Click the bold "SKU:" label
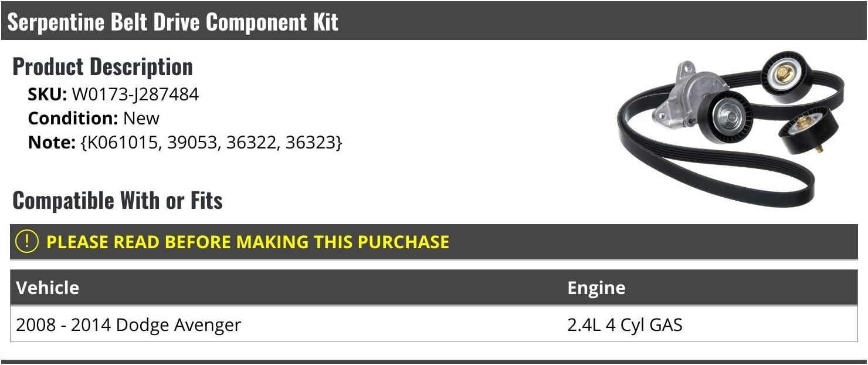Screen dimensions: 868x365 click(48, 94)
